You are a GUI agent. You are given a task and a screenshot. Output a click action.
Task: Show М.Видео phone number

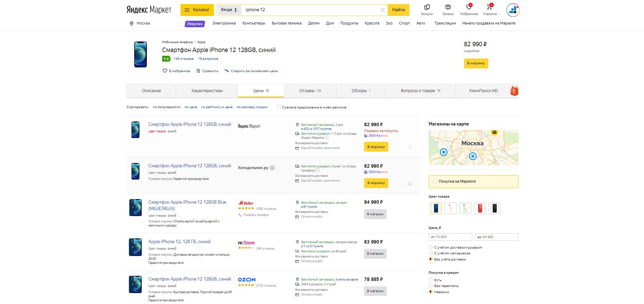[x=256, y=215]
